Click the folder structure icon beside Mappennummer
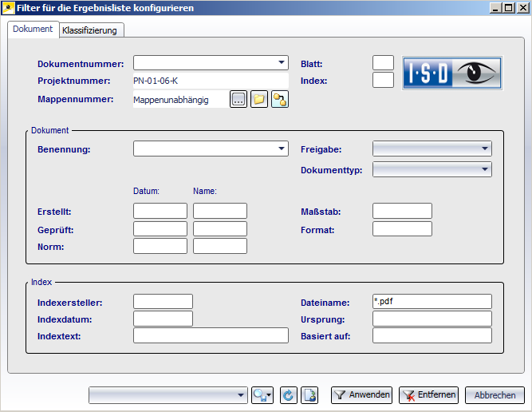Viewport: 532px width, 412px height. 279,99
